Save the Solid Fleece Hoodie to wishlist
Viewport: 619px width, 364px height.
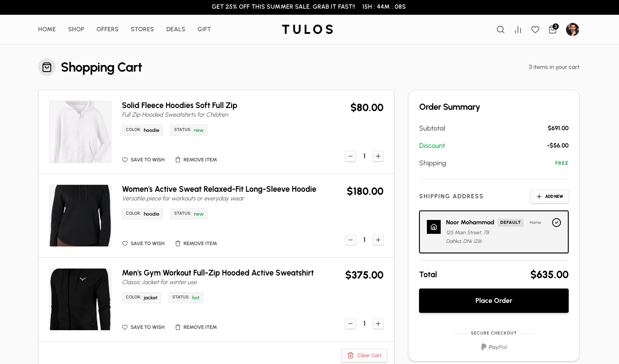point(143,160)
